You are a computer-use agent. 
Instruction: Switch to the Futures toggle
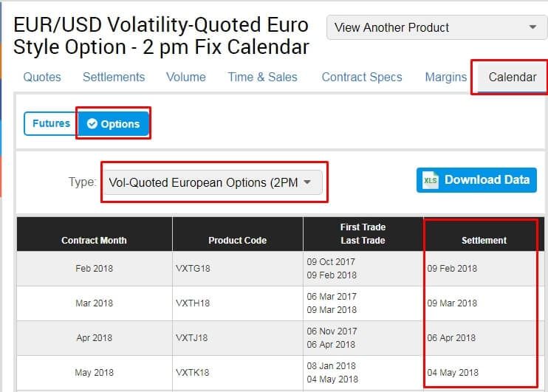(x=51, y=123)
